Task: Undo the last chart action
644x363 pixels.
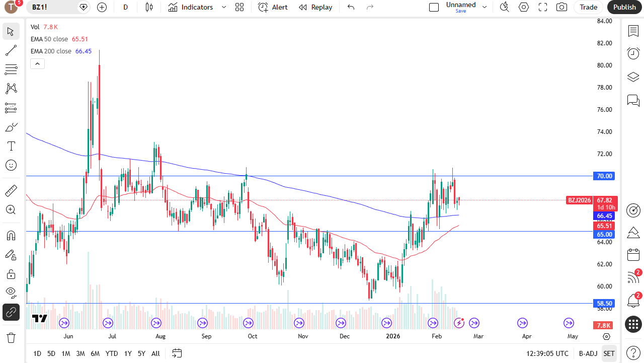Action: (351, 7)
